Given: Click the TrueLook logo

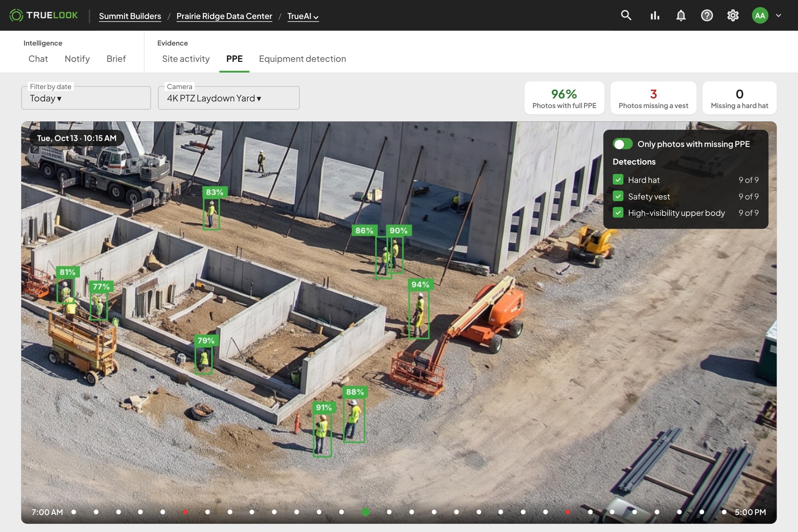Looking at the screenshot, I should tap(44, 15).
